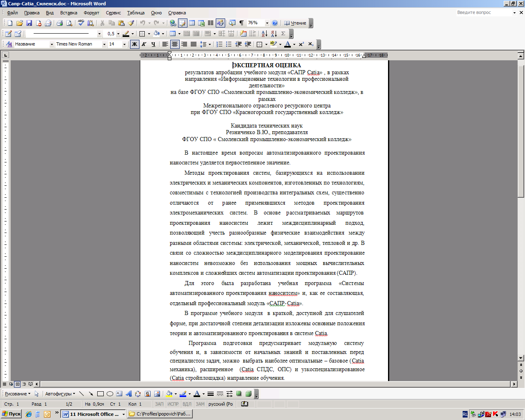This screenshot has height=420, width=525.
Task: Click the numbered list icon
Action: click(220, 44)
